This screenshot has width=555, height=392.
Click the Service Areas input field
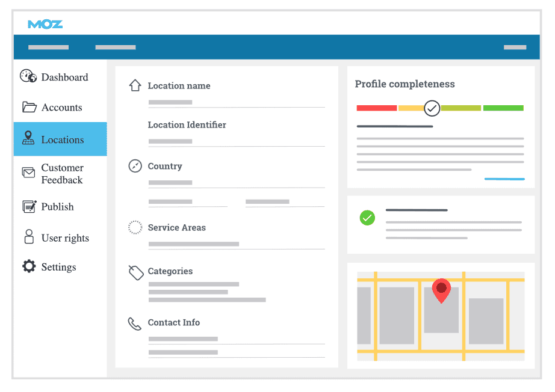[236, 244]
